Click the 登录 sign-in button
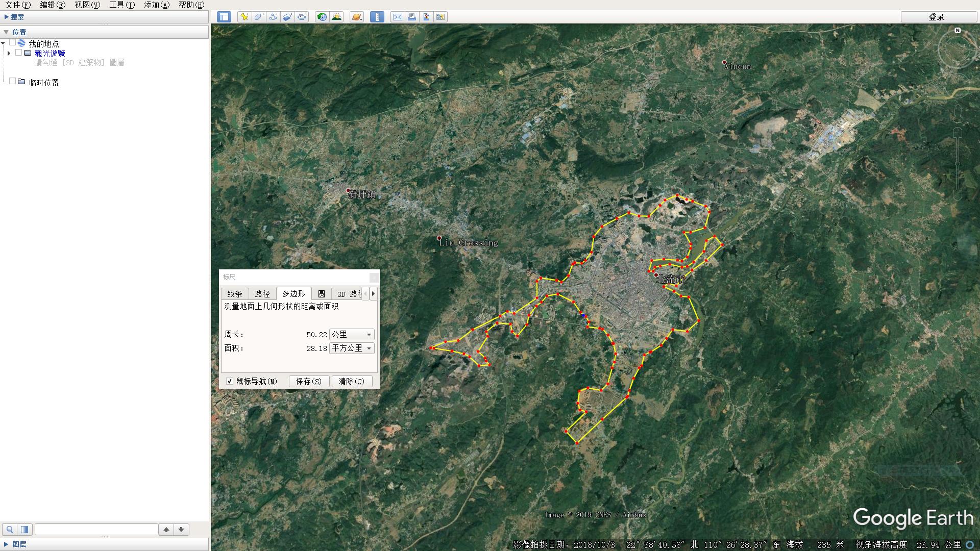980x551 pixels. point(936,17)
